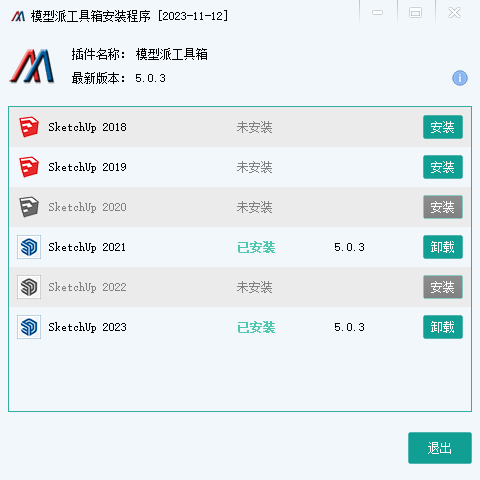The image size is (480, 480).
Task: Click the window title 模型派工具箱安装程序
Action: [91, 16]
